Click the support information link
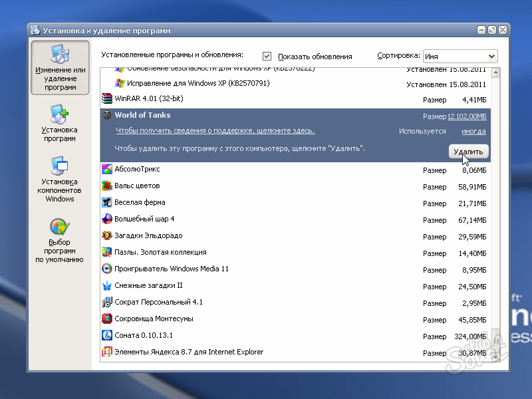Viewport: 532px width, 399px height. (x=215, y=131)
